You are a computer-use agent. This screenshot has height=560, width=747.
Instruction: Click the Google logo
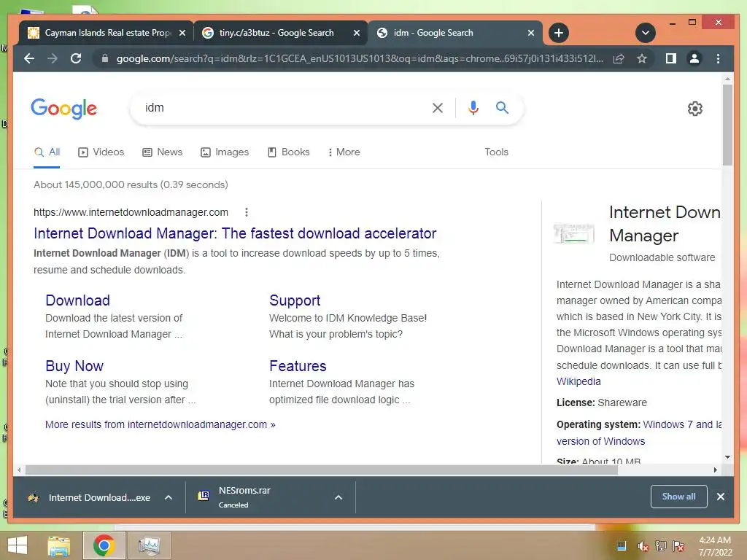coord(64,109)
